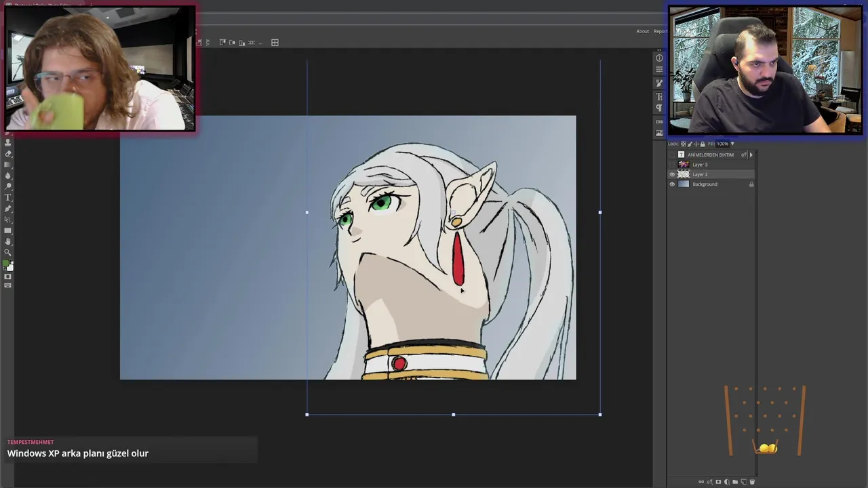Select the Pen tool
Viewport: 868px width, 488px height.
[x=8, y=209]
